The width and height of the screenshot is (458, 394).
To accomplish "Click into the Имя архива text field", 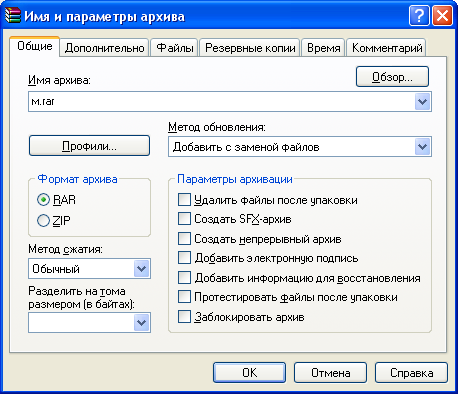I will (x=221, y=101).
